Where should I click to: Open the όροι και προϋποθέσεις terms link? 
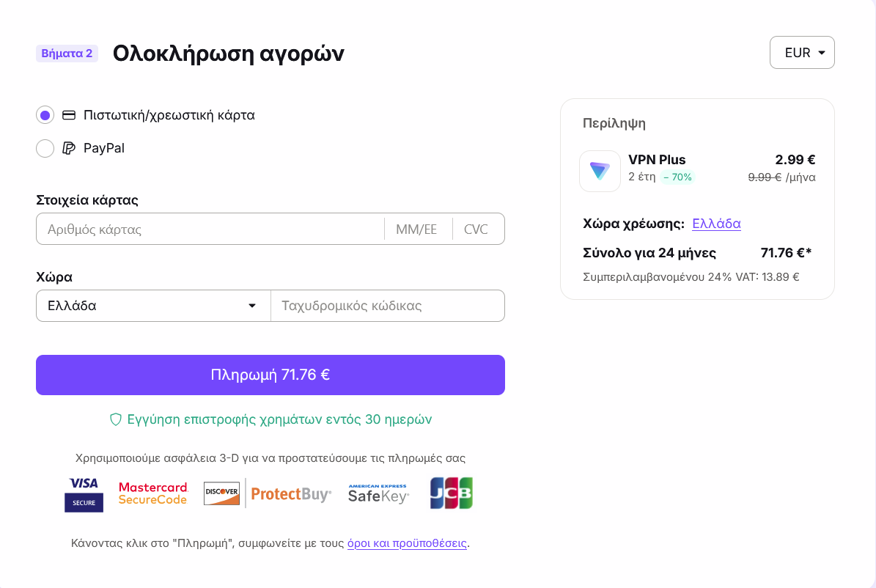click(407, 543)
